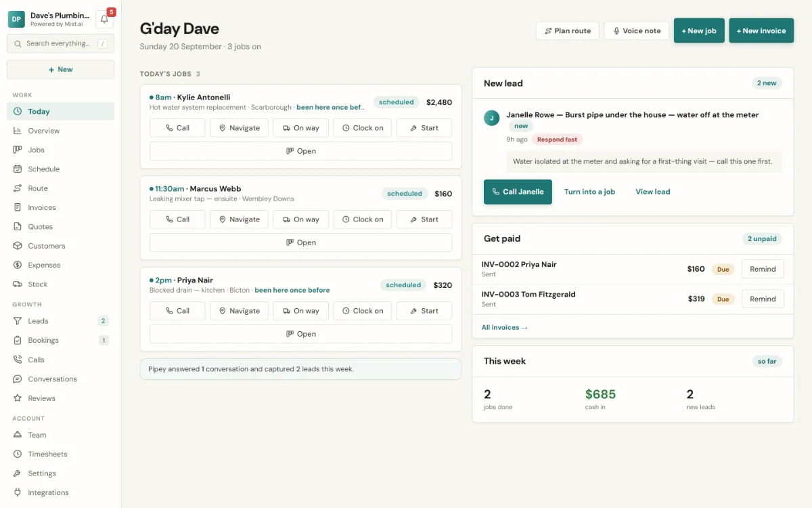Viewport: 812px width, 508px height.
Task: Open the notifications bell icon
Action: (x=104, y=19)
